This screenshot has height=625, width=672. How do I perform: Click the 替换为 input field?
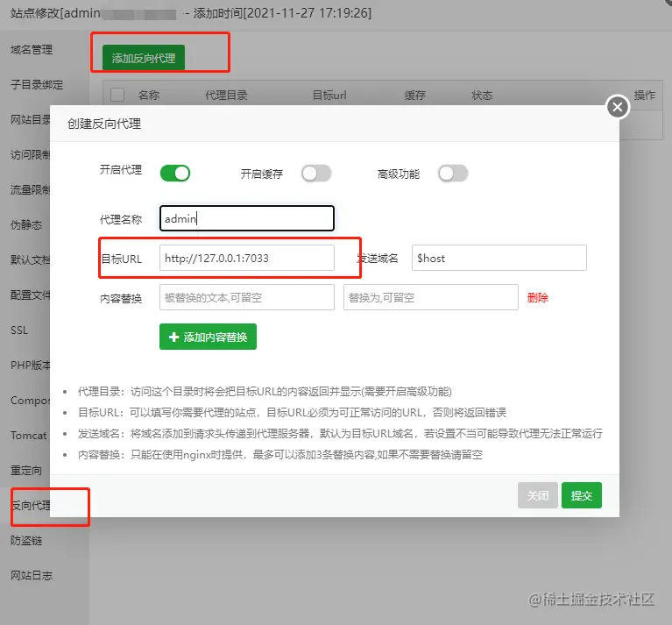coord(431,297)
